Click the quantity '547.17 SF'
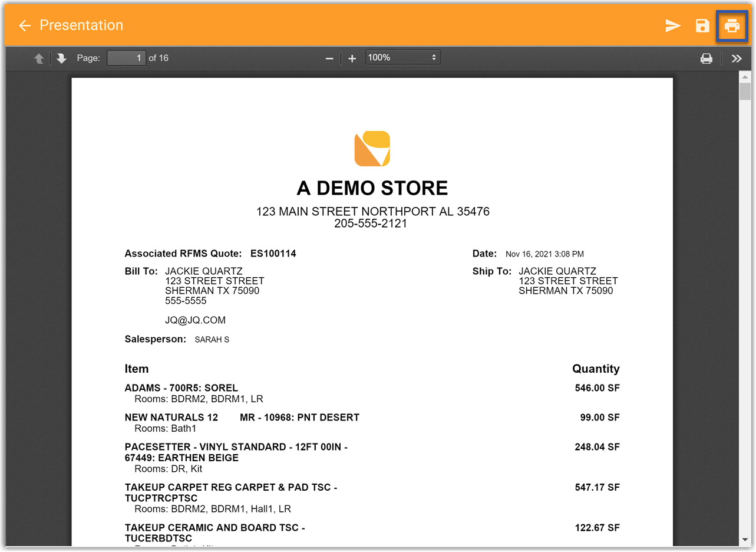The width and height of the screenshot is (756, 552). (597, 488)
